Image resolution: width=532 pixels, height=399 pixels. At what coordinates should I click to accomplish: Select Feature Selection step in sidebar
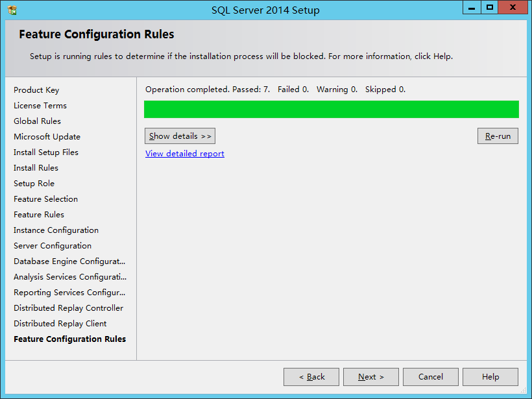coord(46,199)
